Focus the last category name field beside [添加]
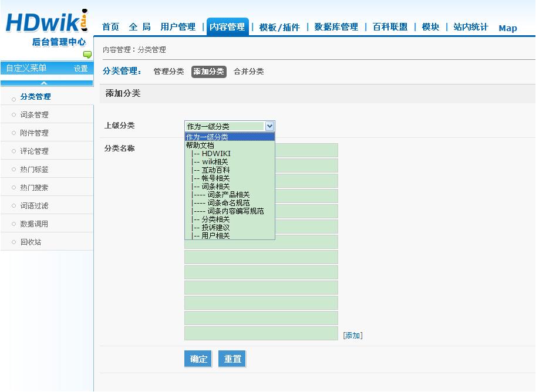The image size is (536, 392). tap(261, 333)
